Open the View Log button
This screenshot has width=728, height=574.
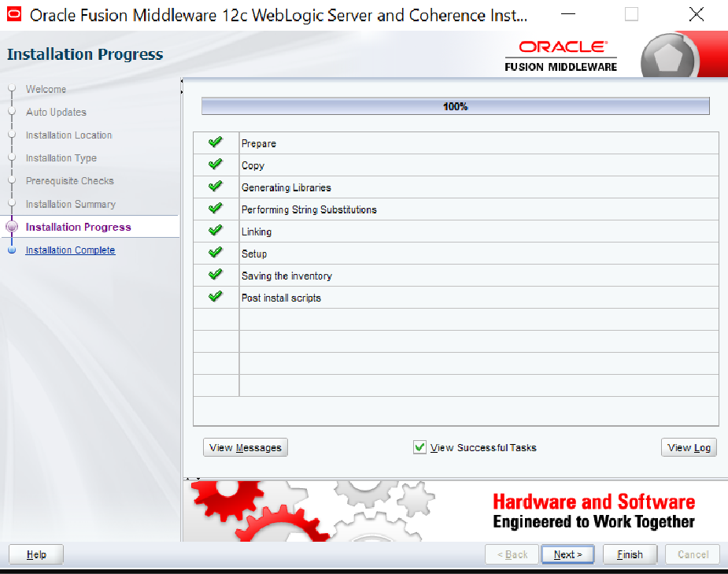point(689,447)
